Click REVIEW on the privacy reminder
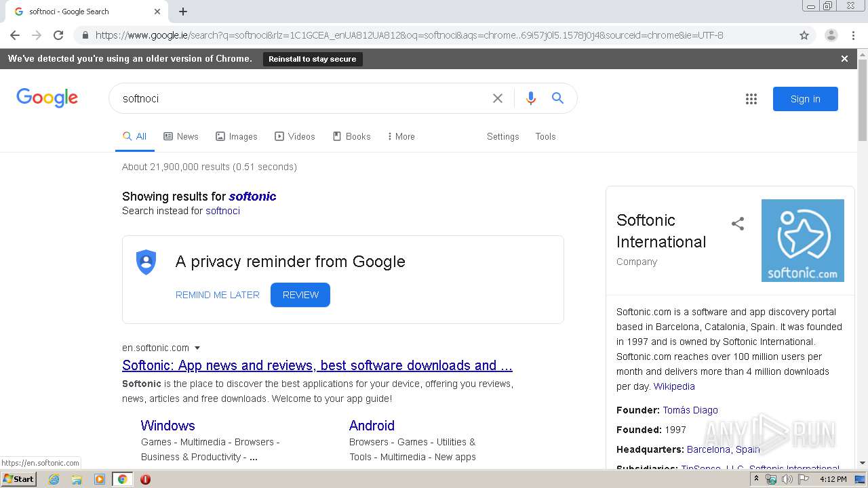 click(300, 295)
